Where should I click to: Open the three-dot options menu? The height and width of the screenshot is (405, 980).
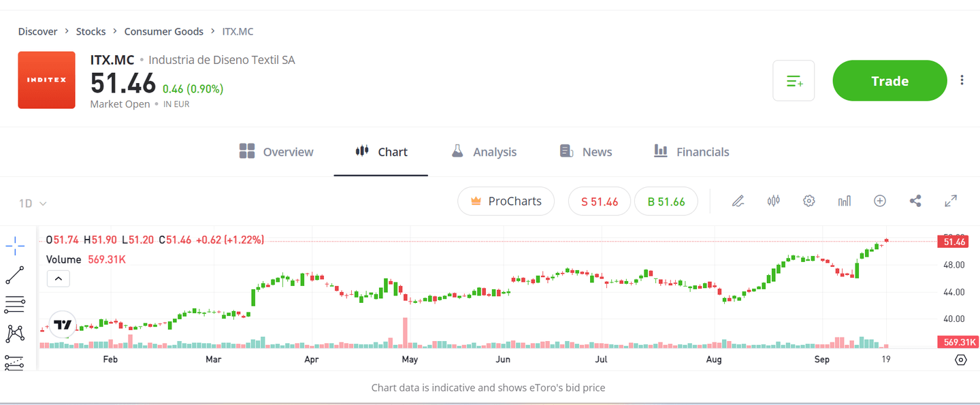[962, 80]
